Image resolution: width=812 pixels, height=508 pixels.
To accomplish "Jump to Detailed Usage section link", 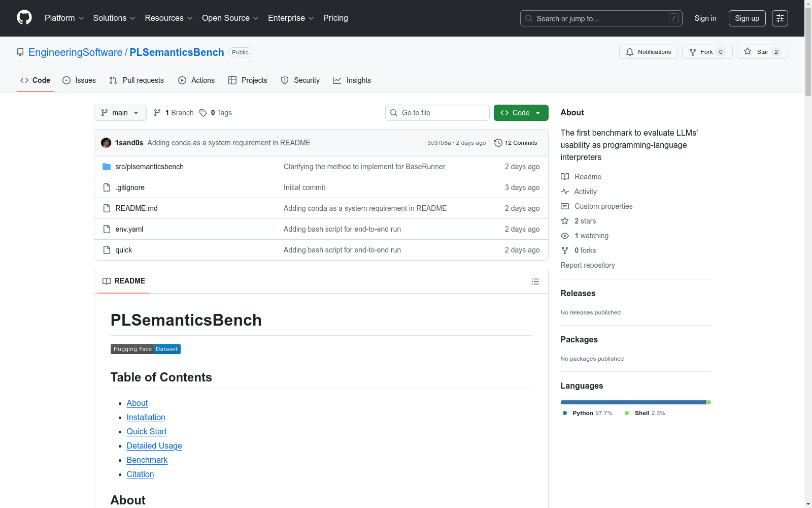I will pos(154,446).
